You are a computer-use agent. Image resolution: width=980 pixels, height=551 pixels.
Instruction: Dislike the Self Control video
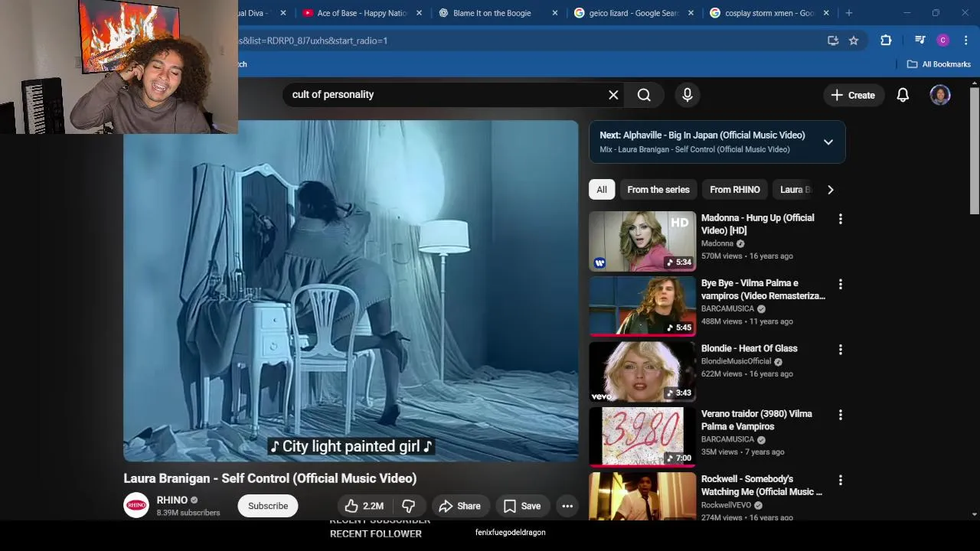(409, 506)
